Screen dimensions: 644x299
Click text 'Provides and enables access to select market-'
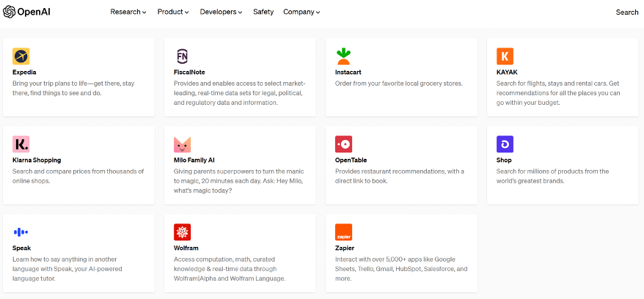pyautogui.click(x=239, y=84)
